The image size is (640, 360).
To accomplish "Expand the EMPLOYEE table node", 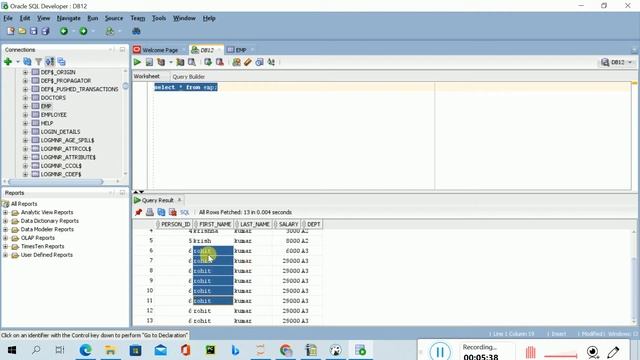I will click(25, 115).
